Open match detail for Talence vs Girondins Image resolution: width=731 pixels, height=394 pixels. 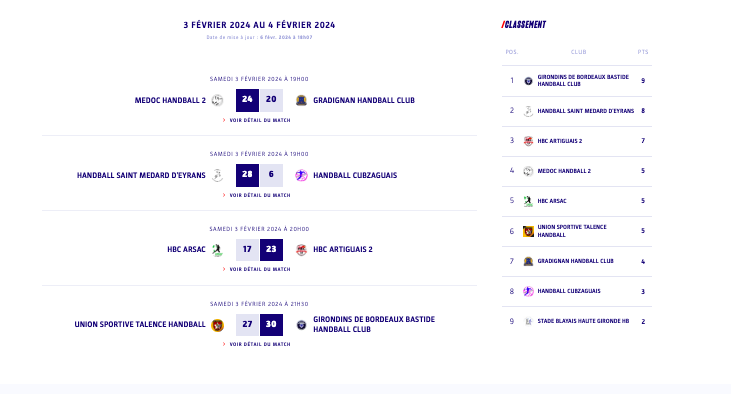pos(256,344)
